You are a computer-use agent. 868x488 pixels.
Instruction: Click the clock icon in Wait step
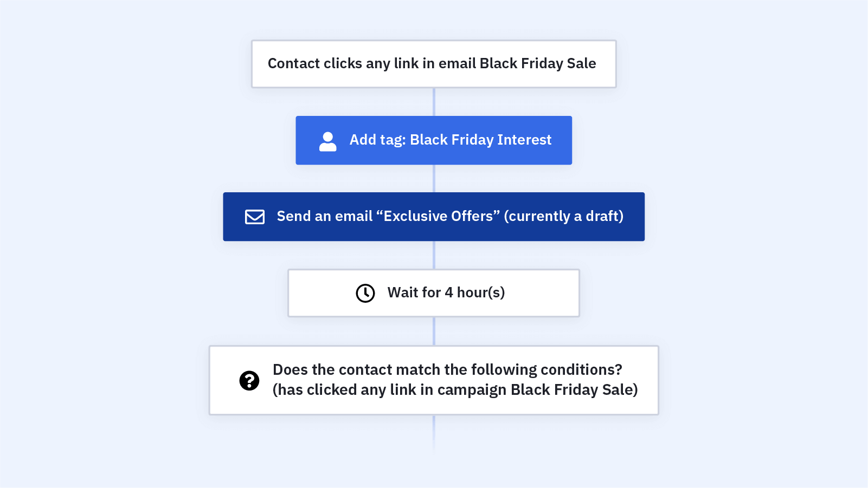(x=365, y=293)
